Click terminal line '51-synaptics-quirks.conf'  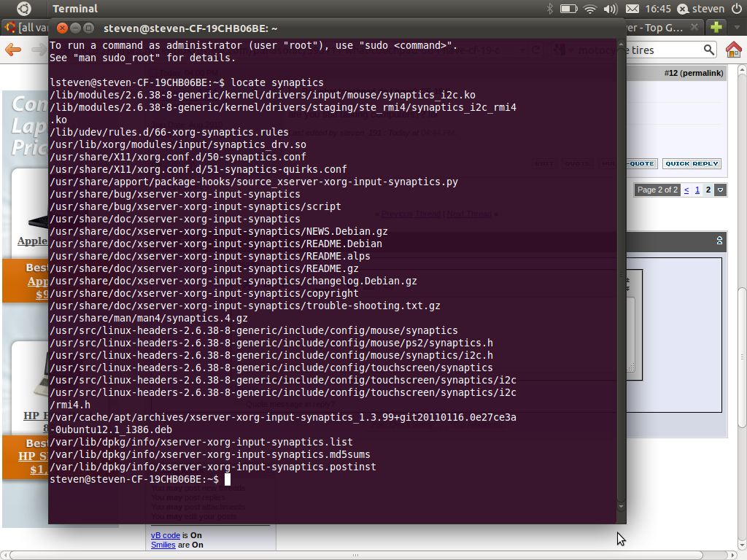click(x=198, y=169)
